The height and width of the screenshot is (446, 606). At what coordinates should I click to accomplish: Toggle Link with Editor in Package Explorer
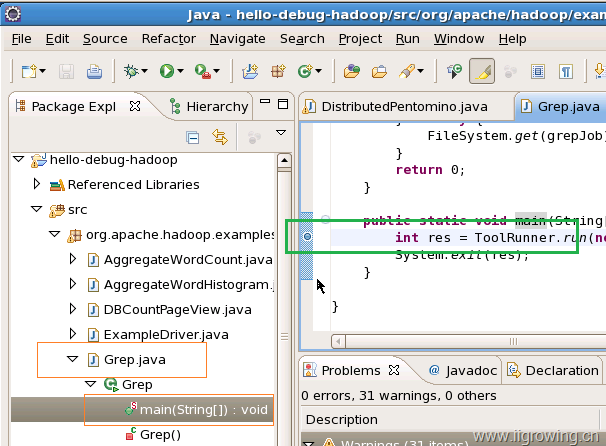pos(220,137)
